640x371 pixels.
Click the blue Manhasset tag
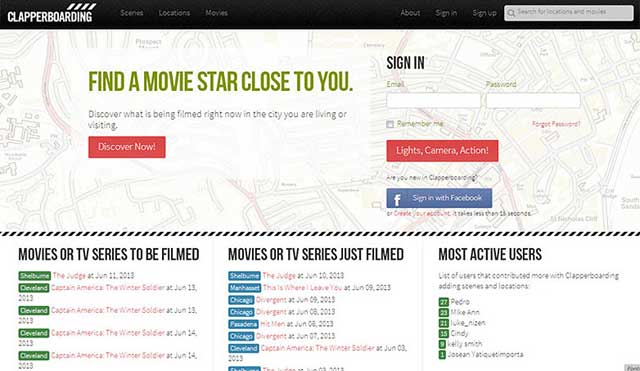click(244, 288)
